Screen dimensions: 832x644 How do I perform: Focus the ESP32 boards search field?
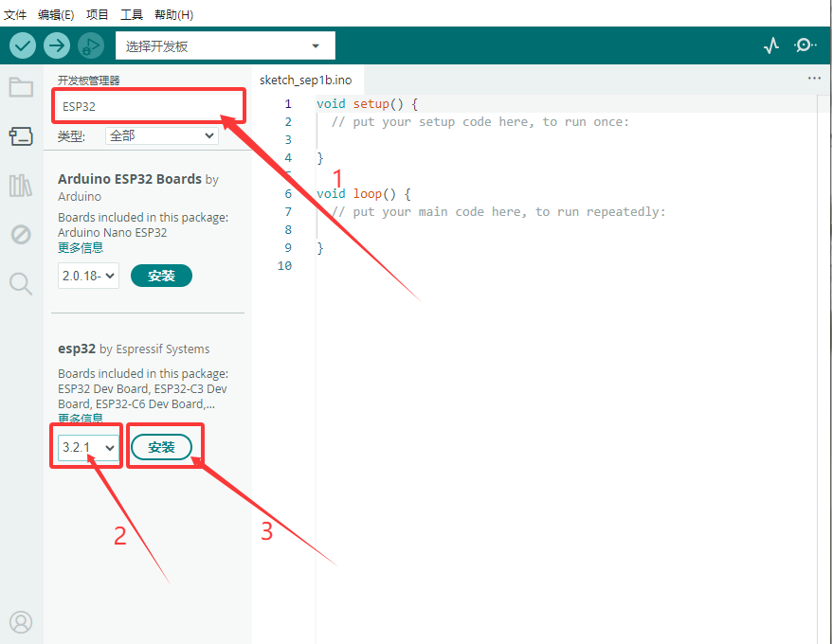coord(149,106)
